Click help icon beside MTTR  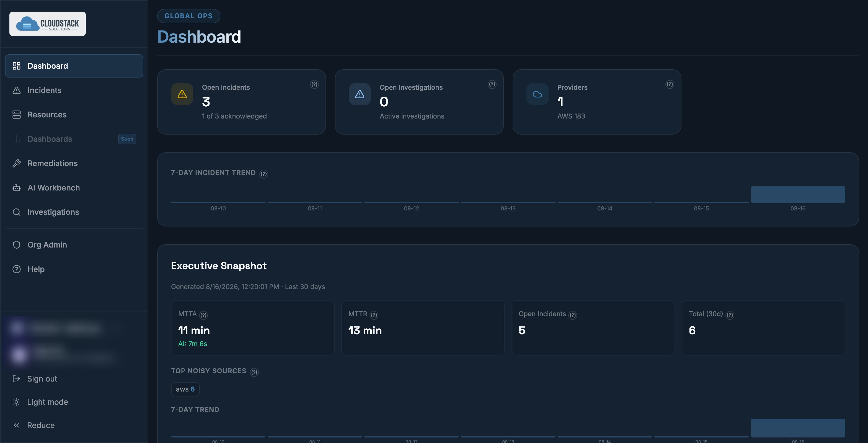point(374,315)
